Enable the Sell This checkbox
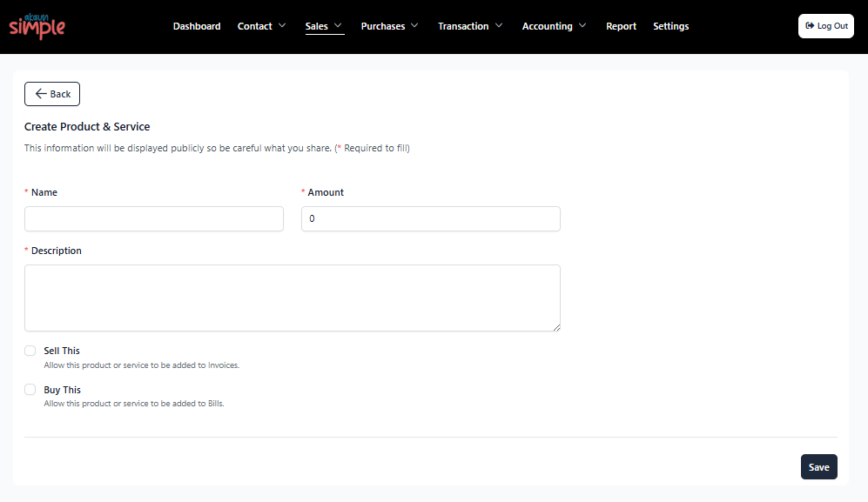The image size is (868, 502). [x=30, y=351]
